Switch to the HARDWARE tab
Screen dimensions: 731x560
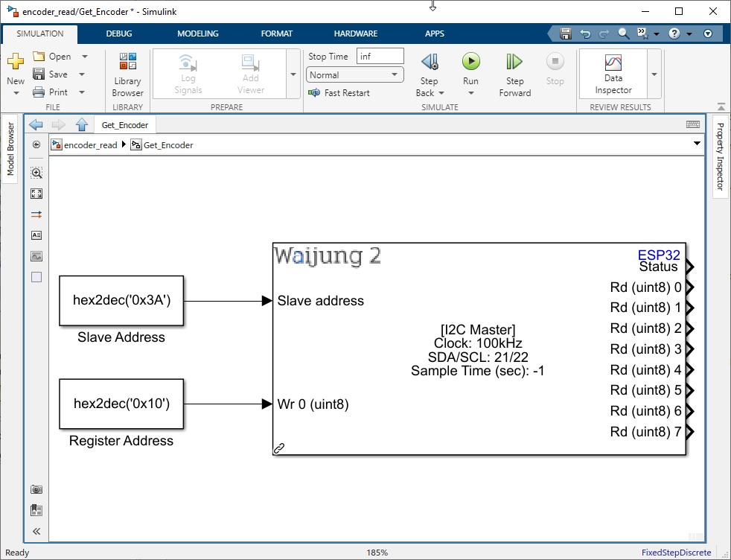355,34
